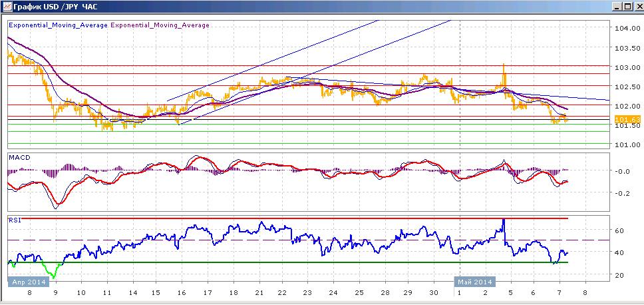The width and height of the screenshot is (644, 305).
Task: Click date label 11 on time axis
Action: [107, 294]
